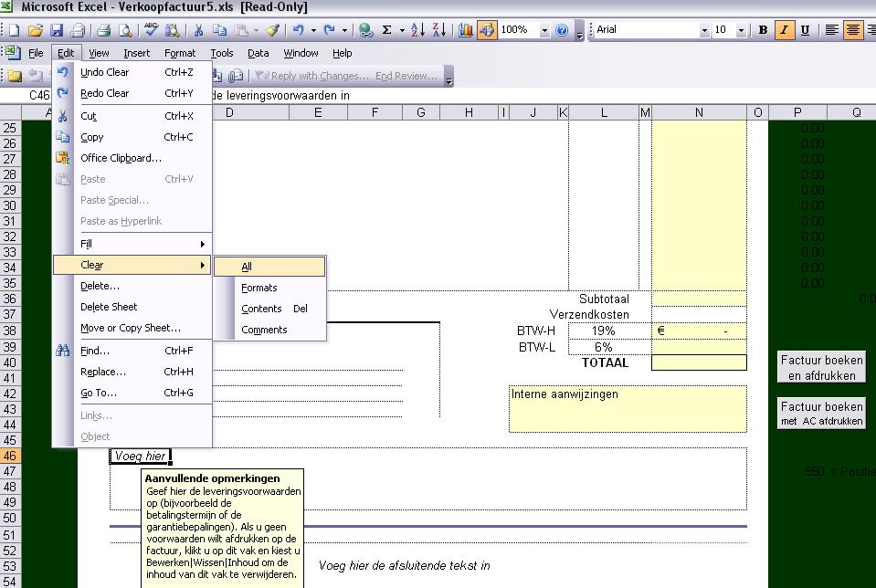Click the 'Interne aanwijzingen' text box

point(628,408)
